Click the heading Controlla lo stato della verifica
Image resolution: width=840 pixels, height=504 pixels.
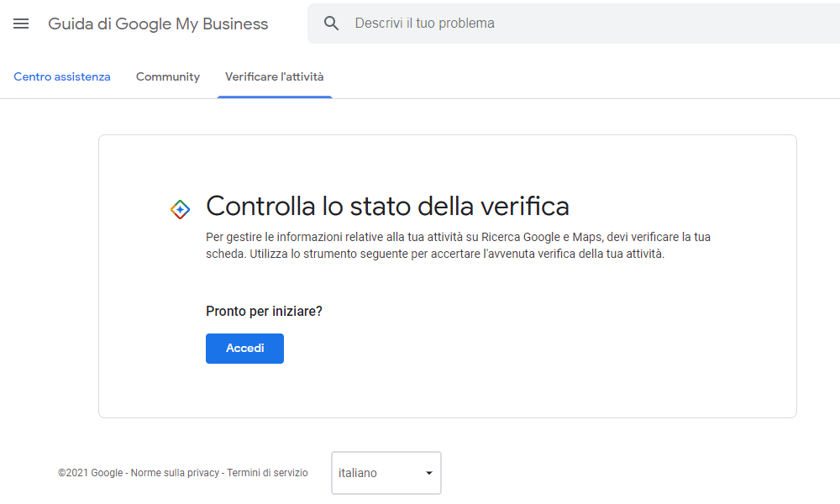(387, 206)
